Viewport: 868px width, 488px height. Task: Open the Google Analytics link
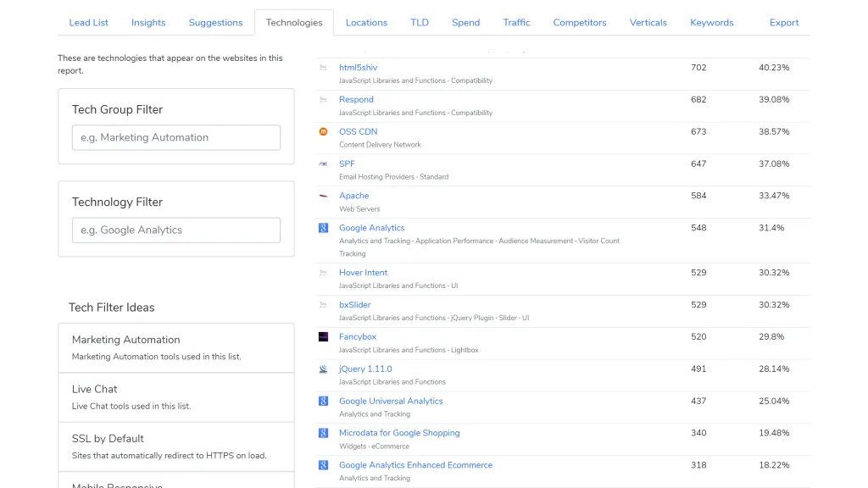coord(371,228)
